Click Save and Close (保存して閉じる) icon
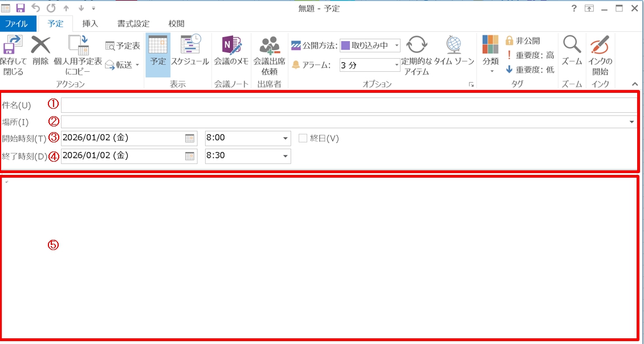644x344 pixels. pyautogui.click(x=13, y=55)
